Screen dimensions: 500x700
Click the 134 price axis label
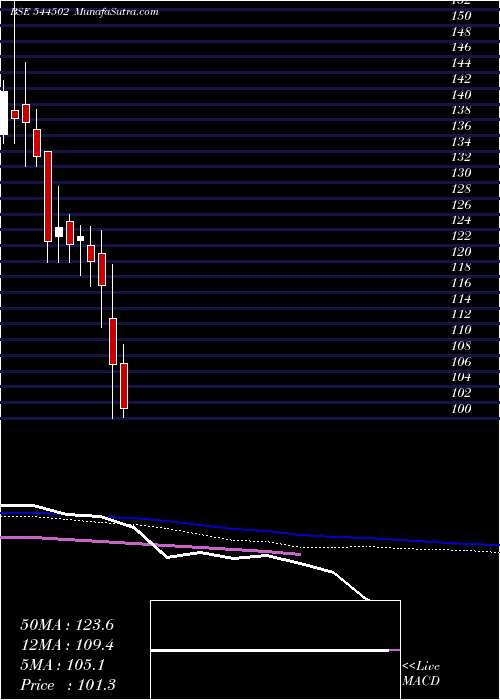pyautogui.click(x=461, y=142)
